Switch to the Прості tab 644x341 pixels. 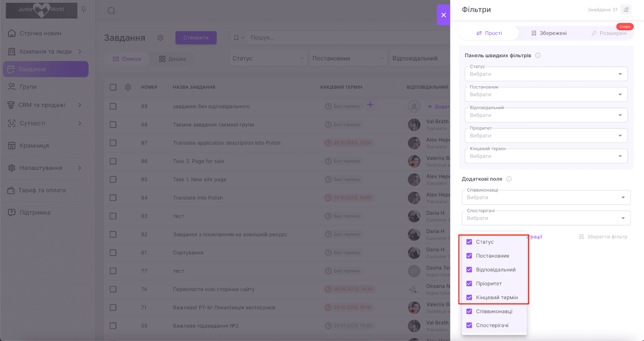click(489, 33)
